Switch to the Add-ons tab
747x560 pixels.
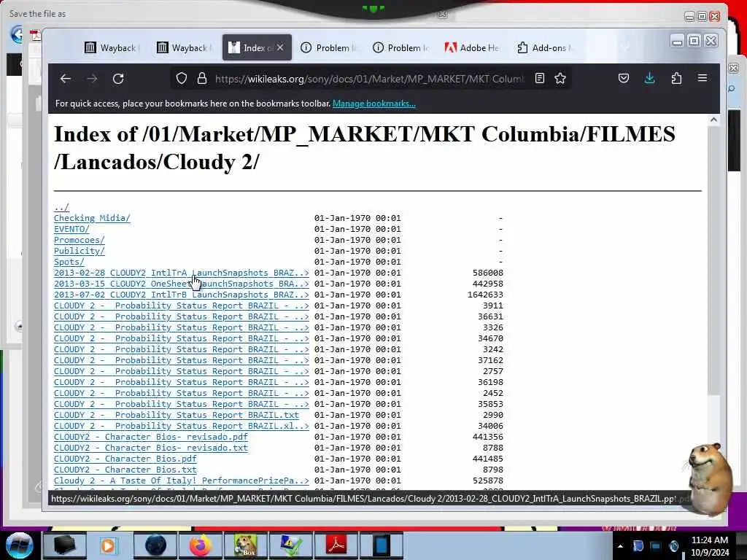[545, 47]
